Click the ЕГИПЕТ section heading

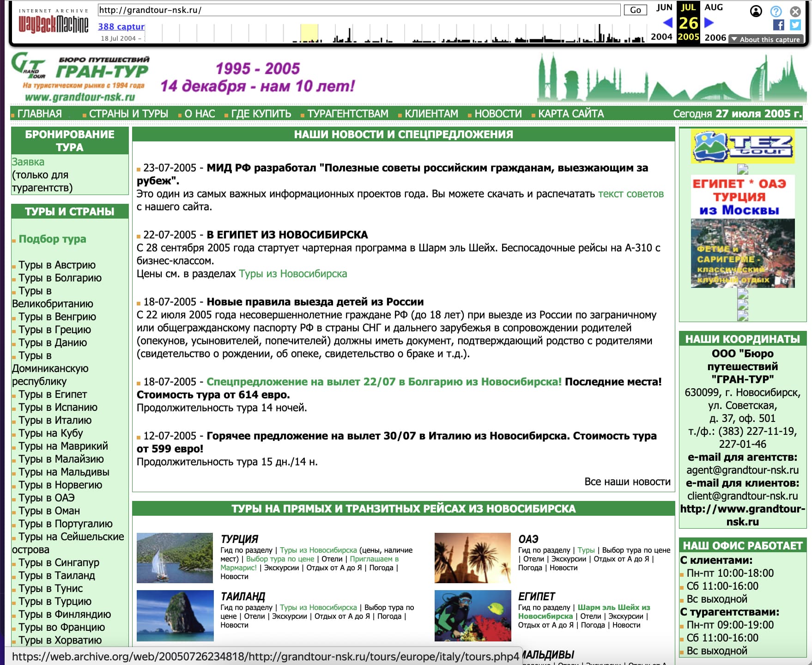pyautogui.click(x=536, y=596)
